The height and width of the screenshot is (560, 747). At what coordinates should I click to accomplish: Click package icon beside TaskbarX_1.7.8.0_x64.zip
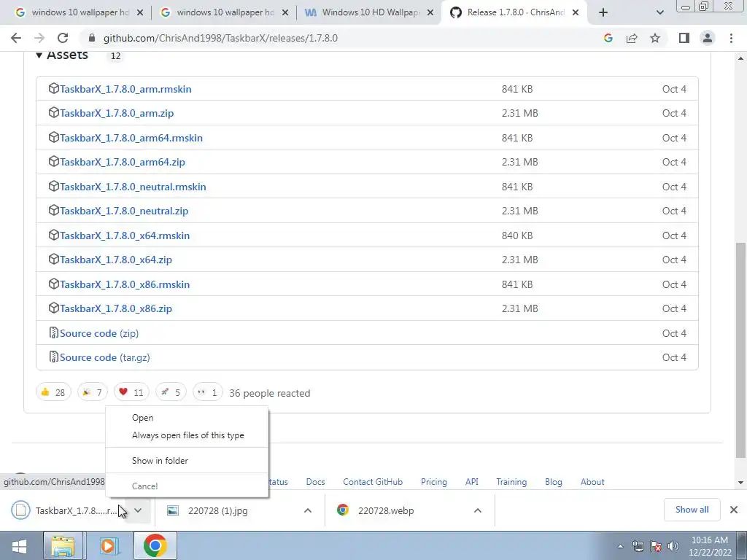point(53,259)
